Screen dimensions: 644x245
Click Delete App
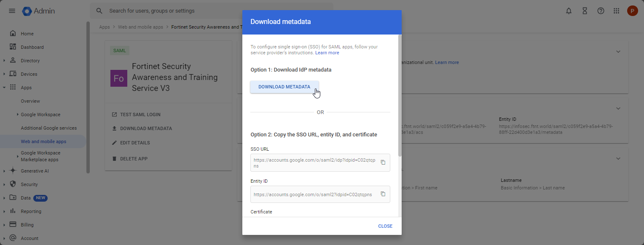(x=134, y=159)
